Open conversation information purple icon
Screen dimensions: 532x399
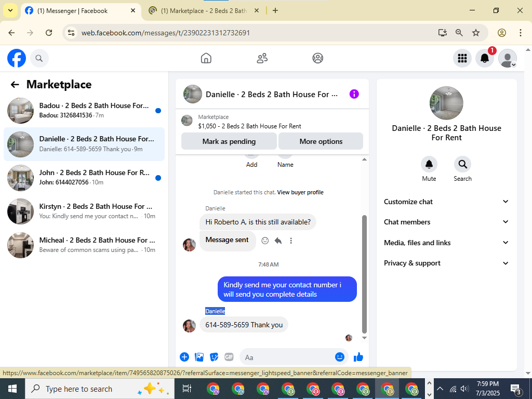click(x=354, y=94)
